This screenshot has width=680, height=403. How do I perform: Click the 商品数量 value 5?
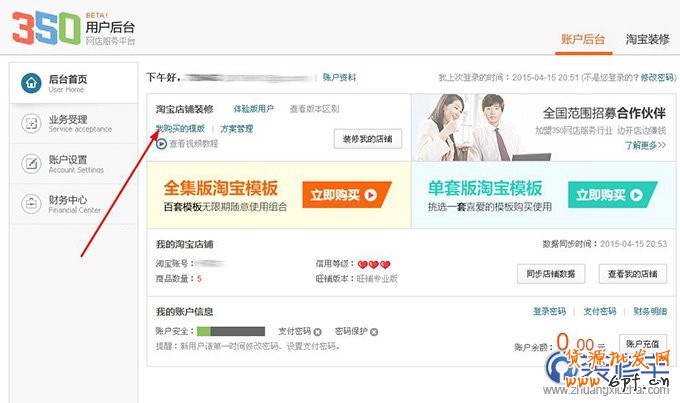[199, 279]
